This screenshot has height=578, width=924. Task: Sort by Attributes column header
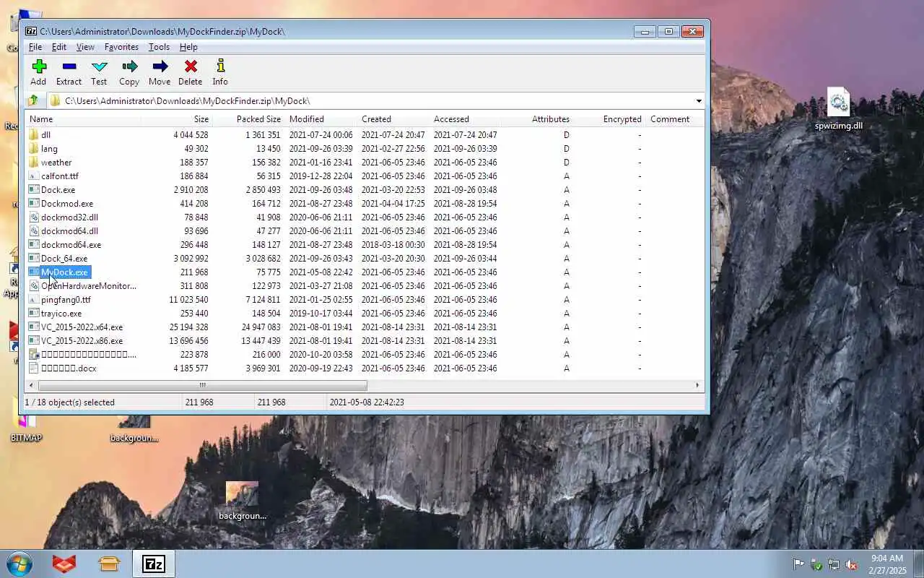tap(537, 119)
